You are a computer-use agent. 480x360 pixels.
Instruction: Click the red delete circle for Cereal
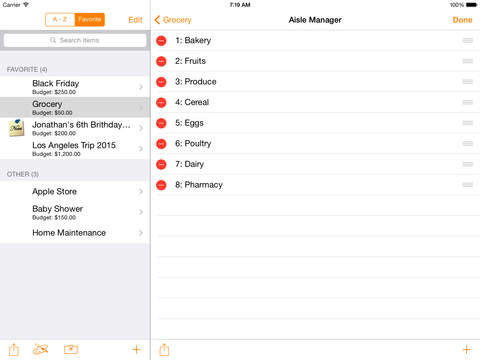point(161,103)
